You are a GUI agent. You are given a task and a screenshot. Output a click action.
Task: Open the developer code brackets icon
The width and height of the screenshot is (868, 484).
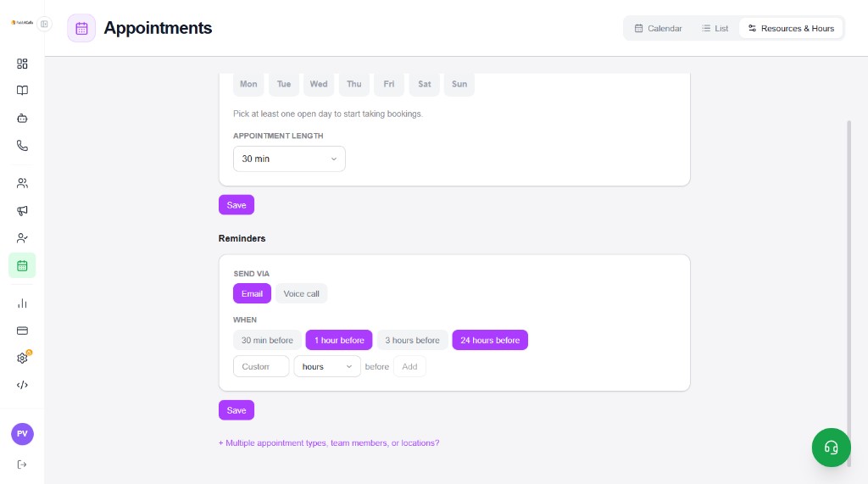point(22,385)
